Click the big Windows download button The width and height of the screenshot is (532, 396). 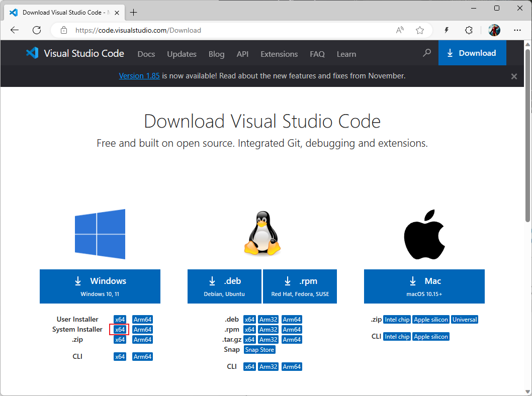(x=100, y=286)
